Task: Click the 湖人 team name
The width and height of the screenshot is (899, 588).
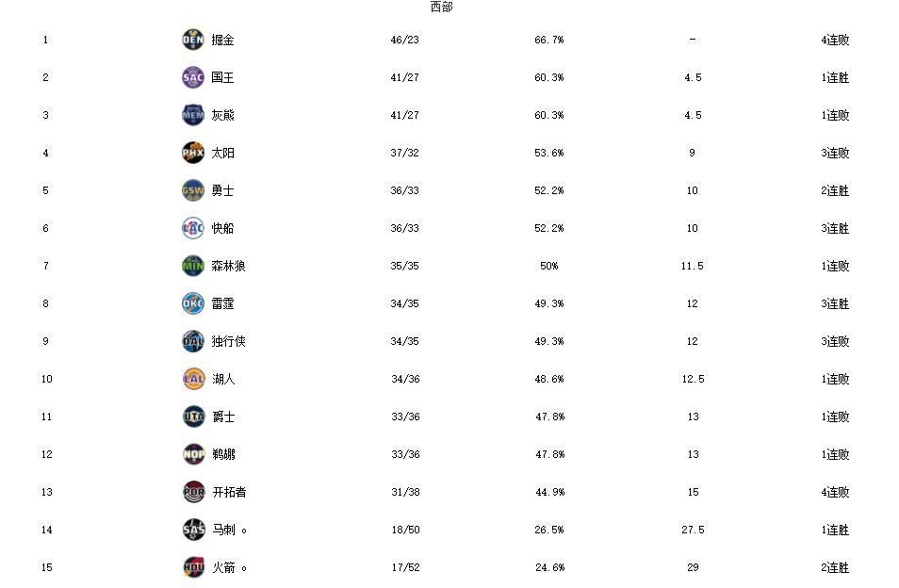Action: (x=223, y=379)
